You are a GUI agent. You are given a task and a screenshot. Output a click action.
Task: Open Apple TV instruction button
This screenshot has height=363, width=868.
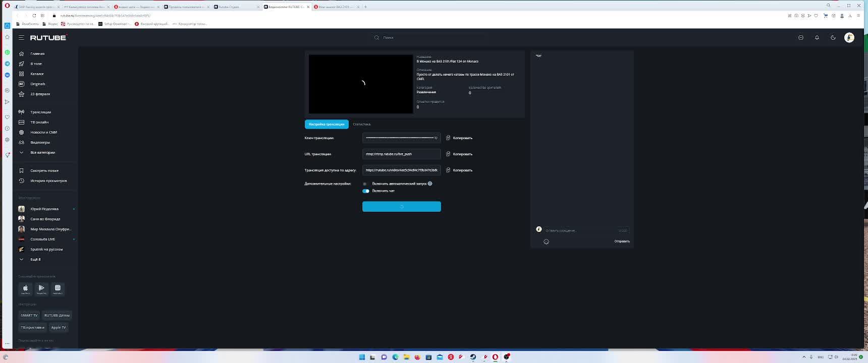click(59, 327)
